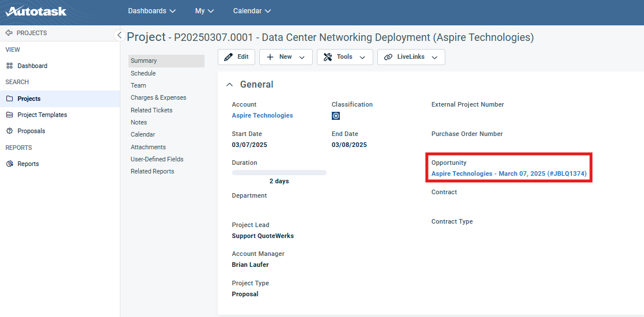Expand the New button dropdown arrow
The image size is (644, 317).
click(x=302, y=58)
